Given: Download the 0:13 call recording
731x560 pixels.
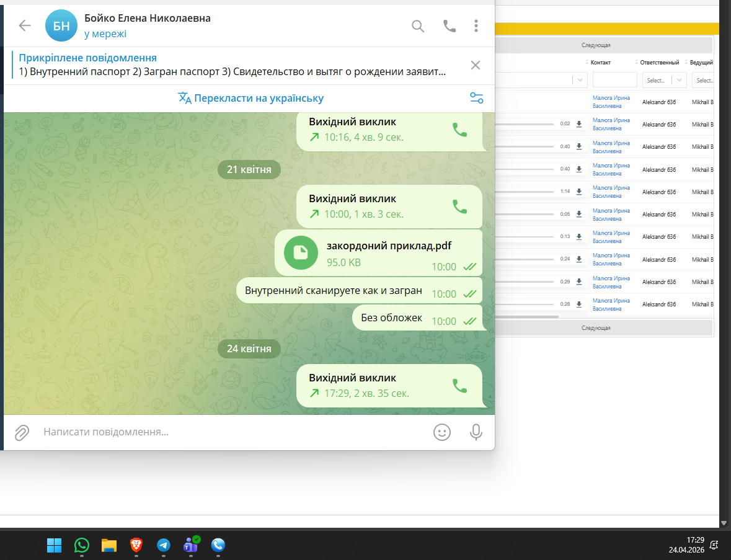Looking at the screenshot, I should 579,237.
